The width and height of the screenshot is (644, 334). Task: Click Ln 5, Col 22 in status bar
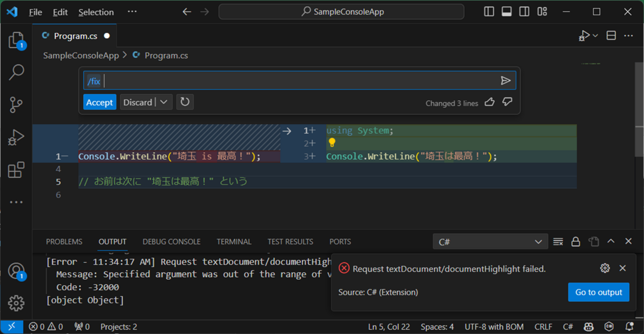point(389,326)
